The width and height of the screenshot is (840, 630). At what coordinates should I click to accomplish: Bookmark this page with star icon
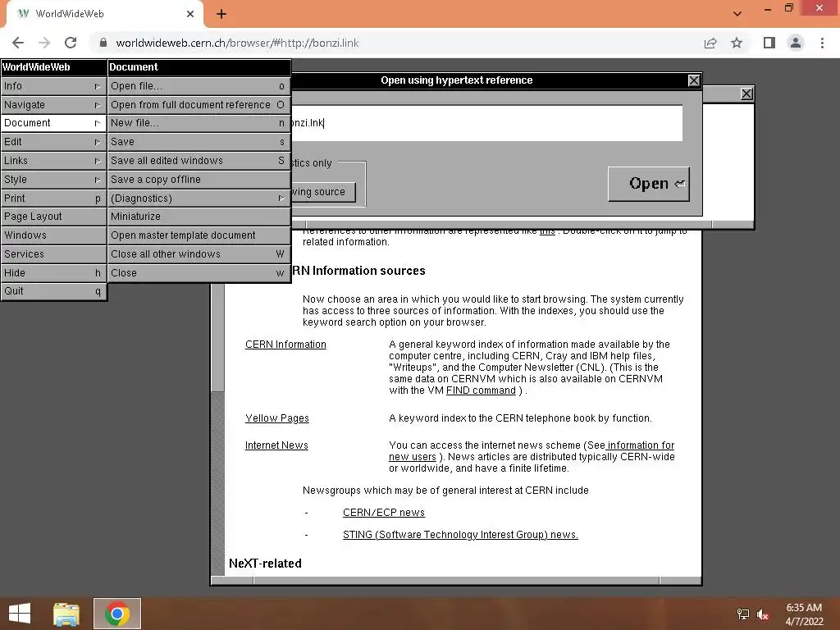(737, 43)
